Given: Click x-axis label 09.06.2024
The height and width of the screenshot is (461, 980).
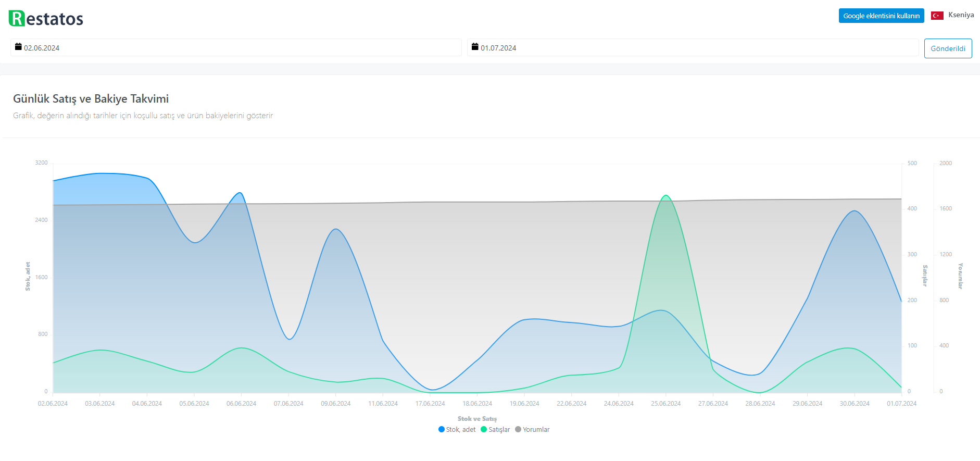Looking at the screenshot, I should pos(336,404).
